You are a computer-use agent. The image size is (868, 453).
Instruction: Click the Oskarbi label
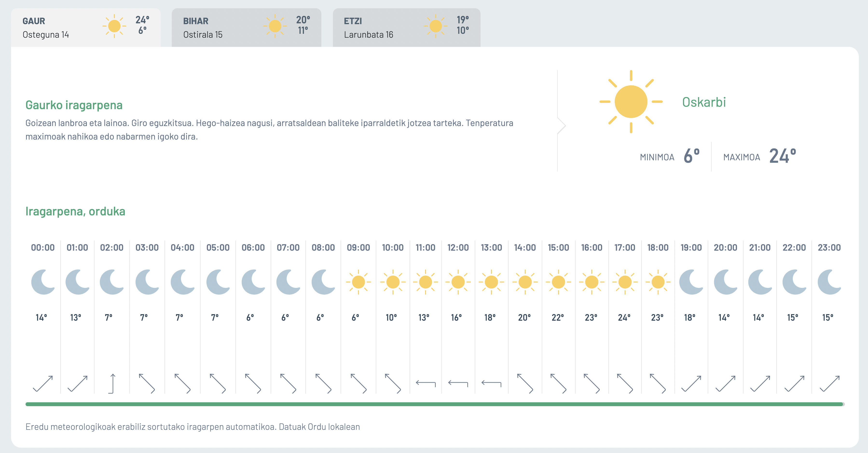pos(704,102)
